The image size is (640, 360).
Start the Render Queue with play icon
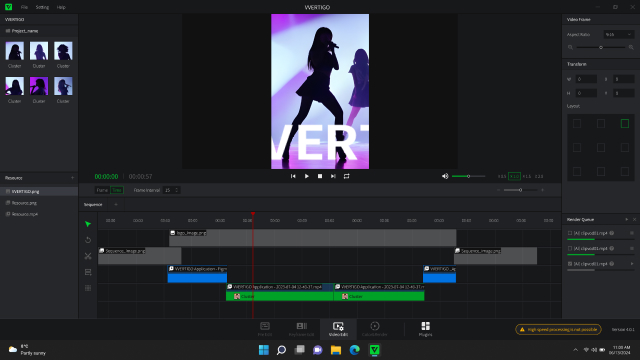tap(627, 220)
